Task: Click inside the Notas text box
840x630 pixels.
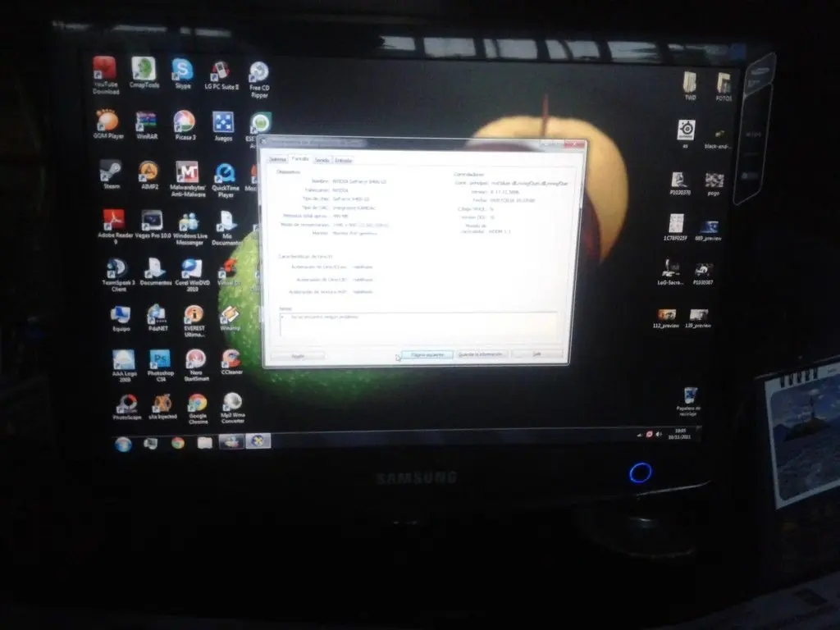Action: pyautogui.click(x=418, y=324)
